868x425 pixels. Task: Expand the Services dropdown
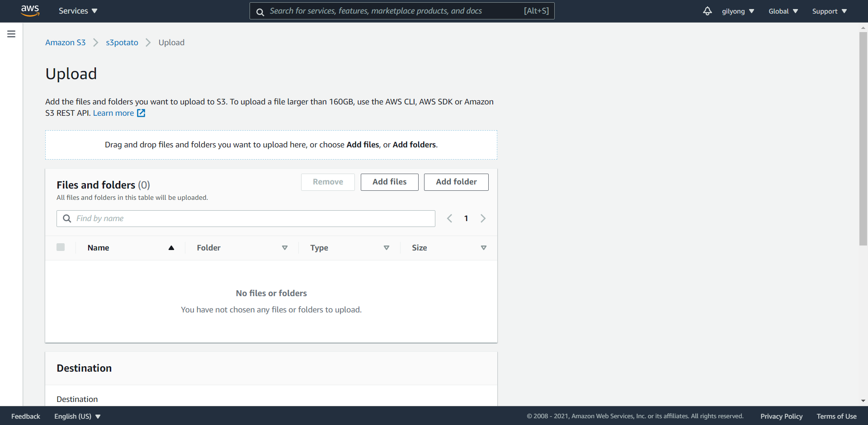78,11
